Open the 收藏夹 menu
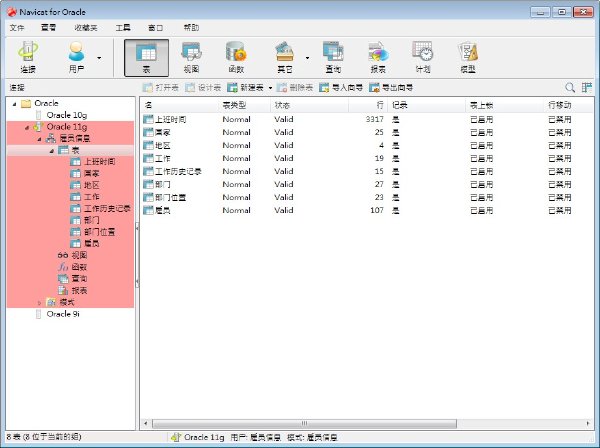 coord(86,28)
